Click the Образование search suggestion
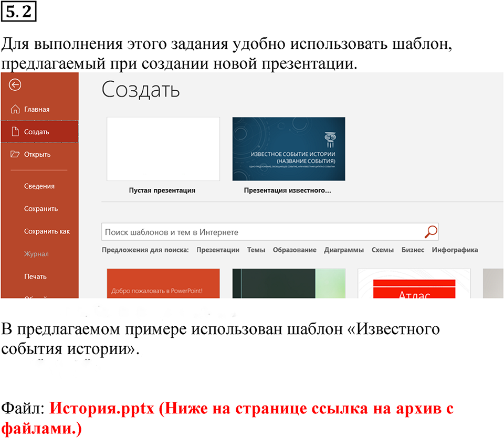Image resolution: width=504 pixels, height=438 pixels. [295, 250]
